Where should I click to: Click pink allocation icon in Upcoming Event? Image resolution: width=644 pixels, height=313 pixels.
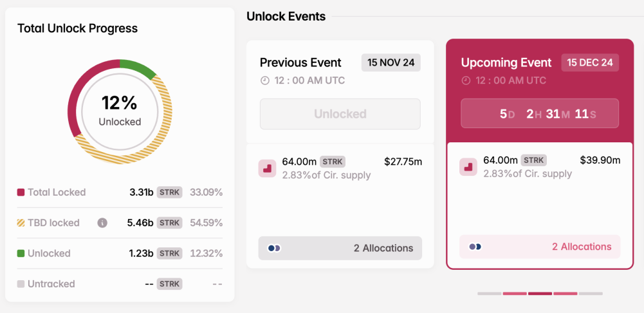(x=468, y=167)
